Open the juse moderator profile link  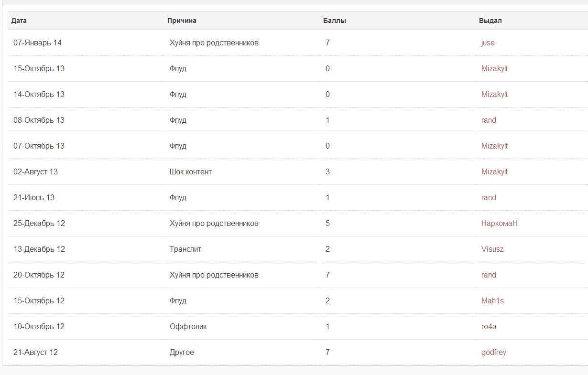(488, 43)
